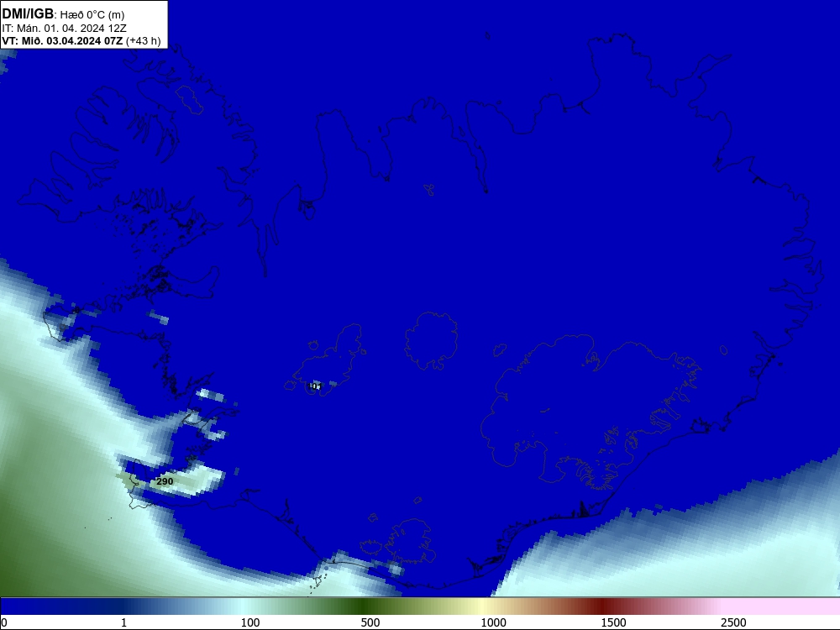Click the 290 value label on the map

(165, 481)
